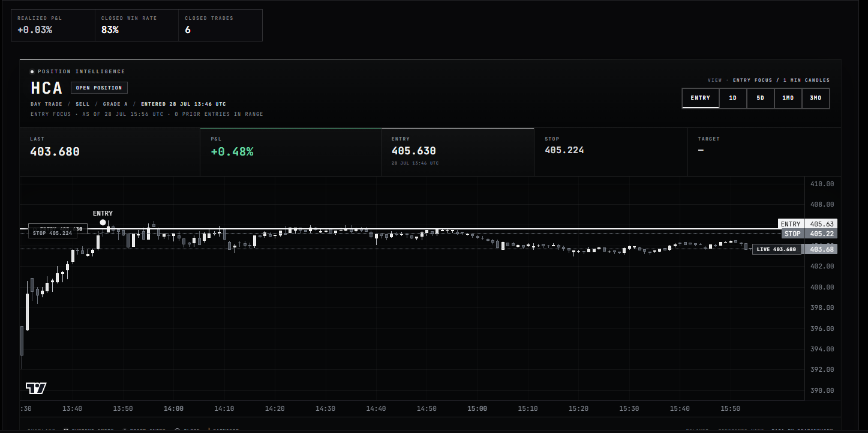Click the 392.00 price axis label
The image size is (868, 433).
point(822,369)
